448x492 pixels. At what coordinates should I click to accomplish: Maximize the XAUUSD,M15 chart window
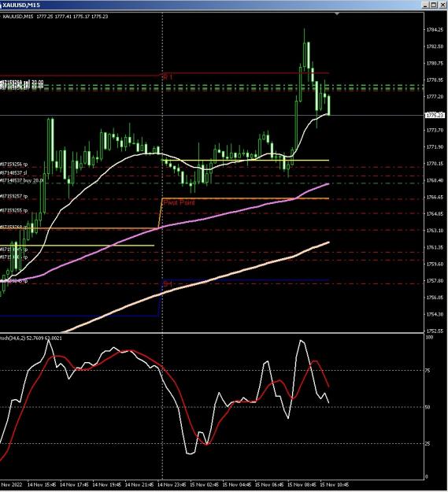point(433,5)
